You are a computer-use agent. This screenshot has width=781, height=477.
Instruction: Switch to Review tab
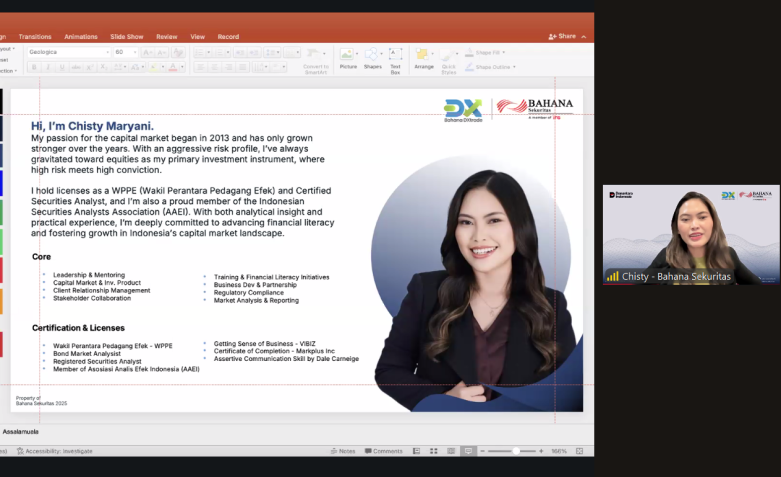tap(166, 37)
